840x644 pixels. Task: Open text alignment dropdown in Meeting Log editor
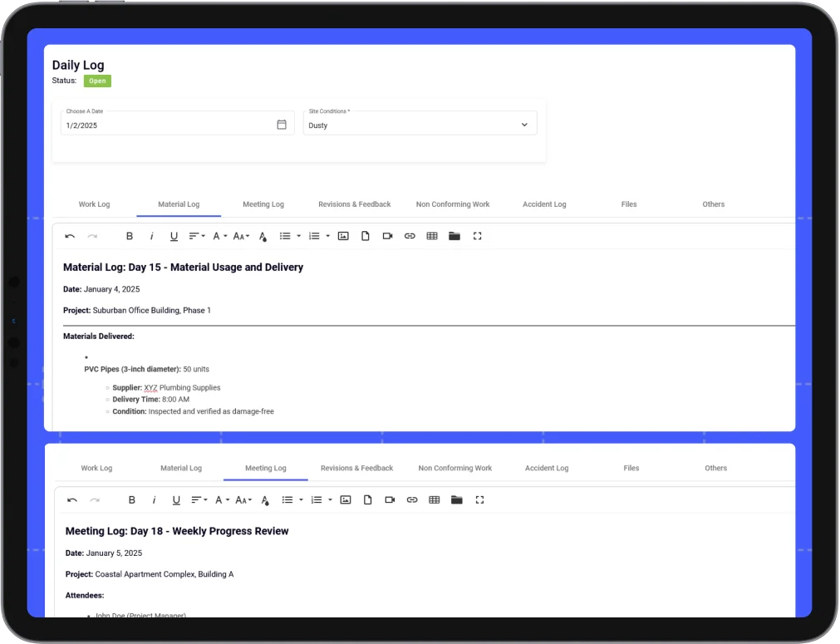point(199,500)
